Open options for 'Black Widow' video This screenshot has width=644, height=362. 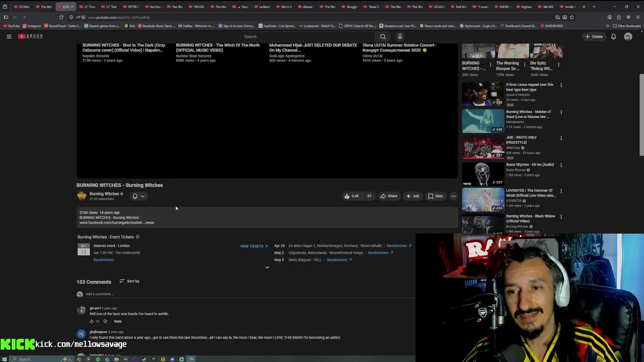561,217
